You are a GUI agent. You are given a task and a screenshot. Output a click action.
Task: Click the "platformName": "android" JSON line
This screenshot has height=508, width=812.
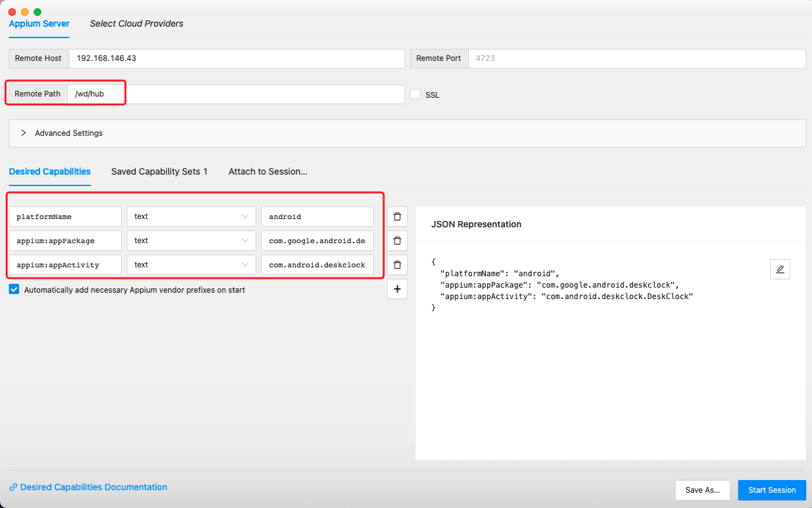coord(500,274)
